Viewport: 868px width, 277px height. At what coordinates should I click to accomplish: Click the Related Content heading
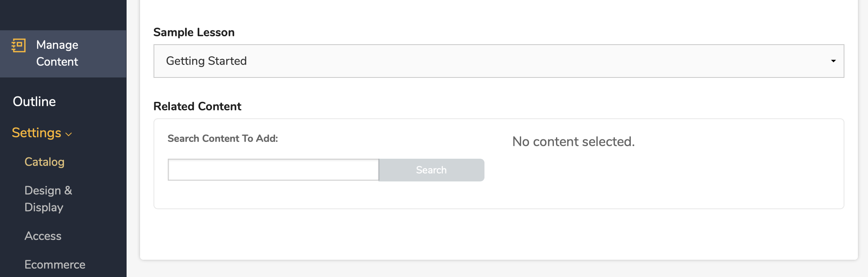(197, 107)
